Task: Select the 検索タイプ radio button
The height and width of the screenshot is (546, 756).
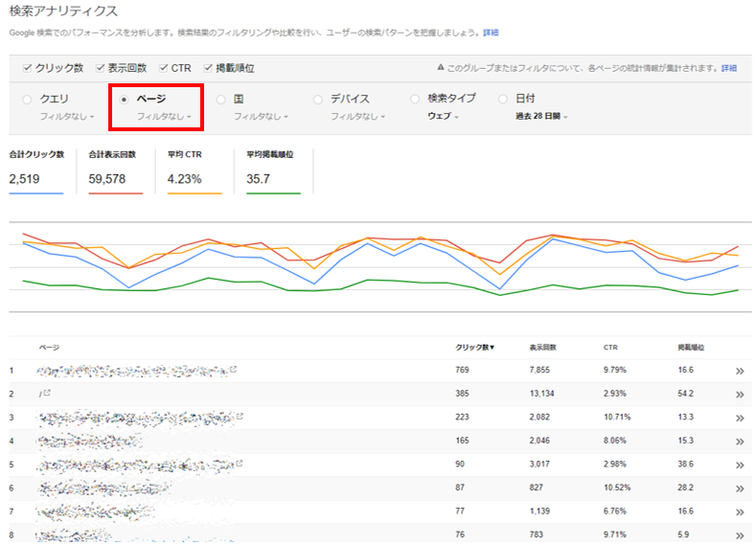Action: pyautogui.click(x=415, y=100)
